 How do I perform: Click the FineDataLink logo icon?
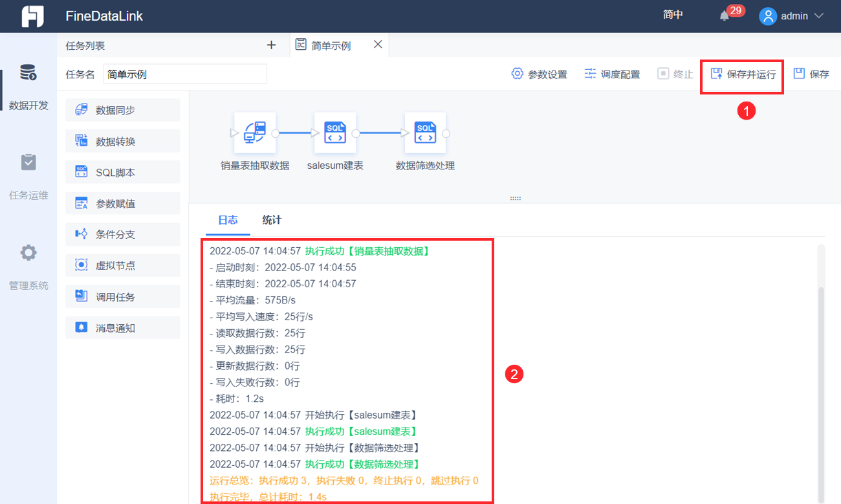[32, 16]
